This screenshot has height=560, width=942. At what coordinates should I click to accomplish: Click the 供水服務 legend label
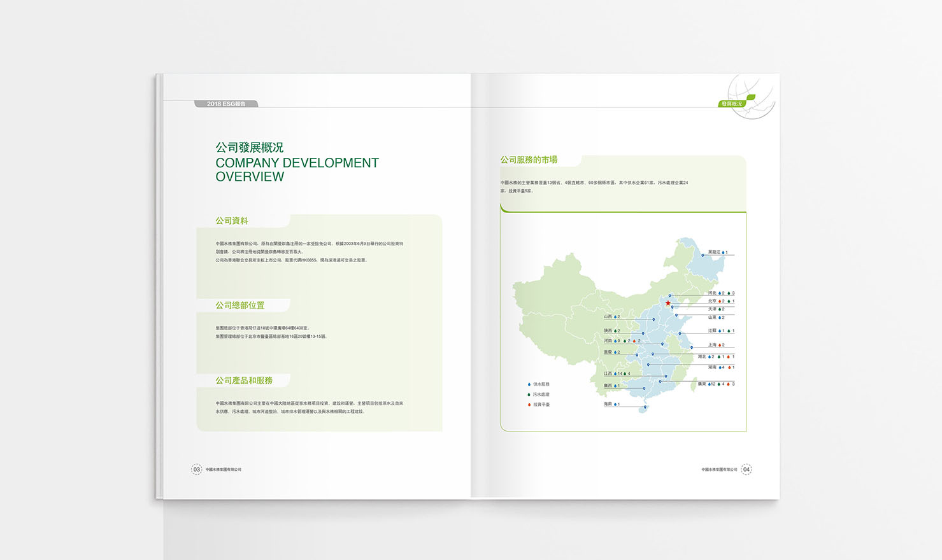click(541, 384)
